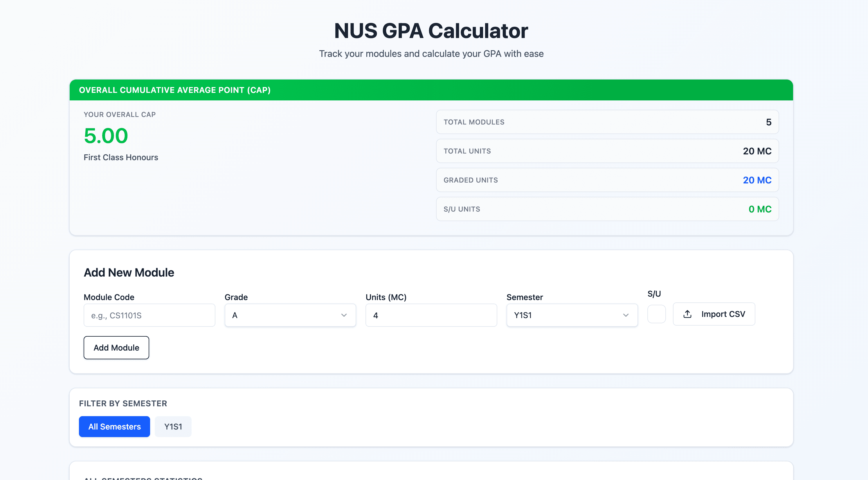Image resolution: width=868 pixels, height=480 pixels.
Task: Click the Total Modules statistic row
Action: 607,122
